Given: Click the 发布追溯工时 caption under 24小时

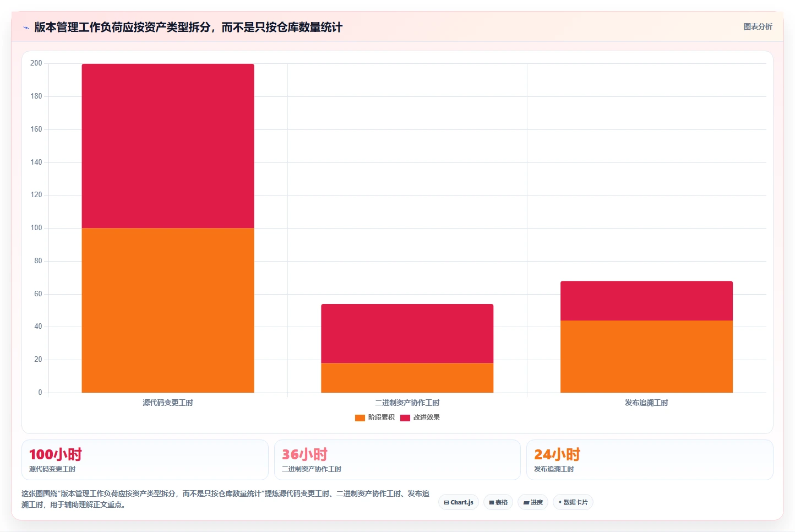Looking at the screenshot, I should click(554, 469).
